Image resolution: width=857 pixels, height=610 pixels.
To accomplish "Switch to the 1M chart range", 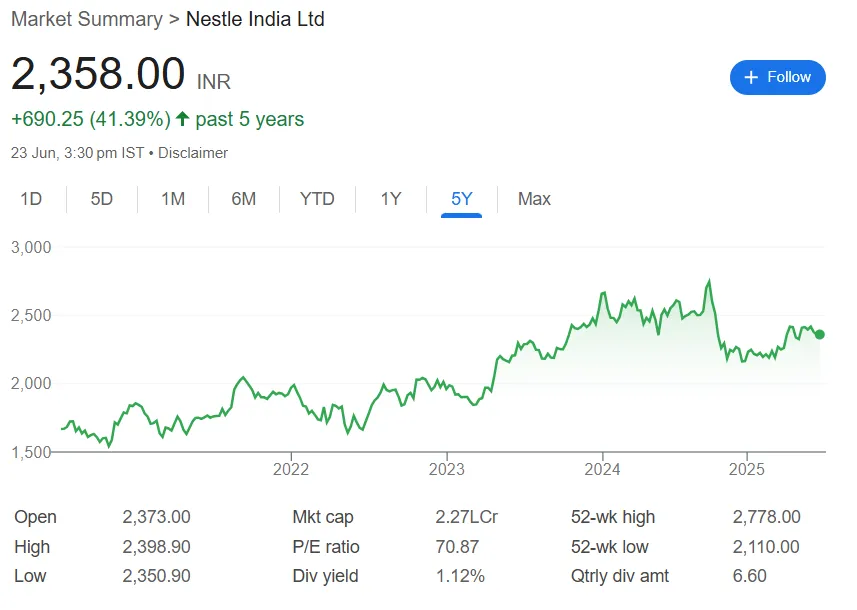I will 173,198.
